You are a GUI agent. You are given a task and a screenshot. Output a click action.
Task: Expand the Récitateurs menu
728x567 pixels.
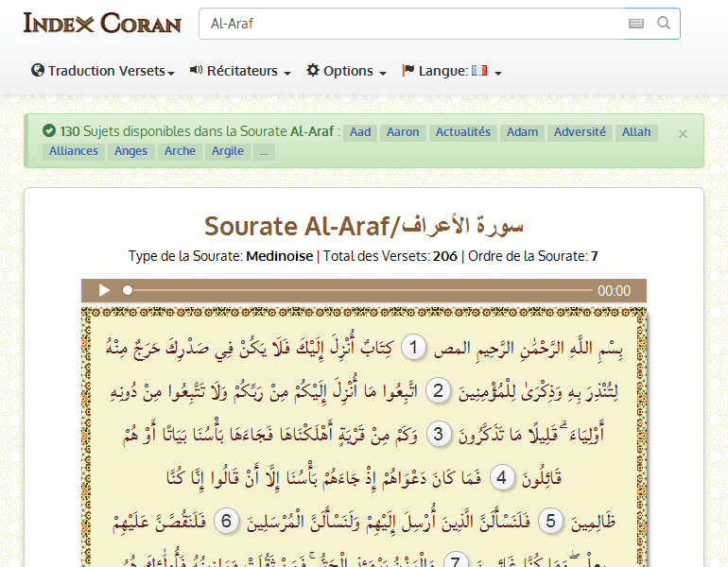click(x=240, y=71)
